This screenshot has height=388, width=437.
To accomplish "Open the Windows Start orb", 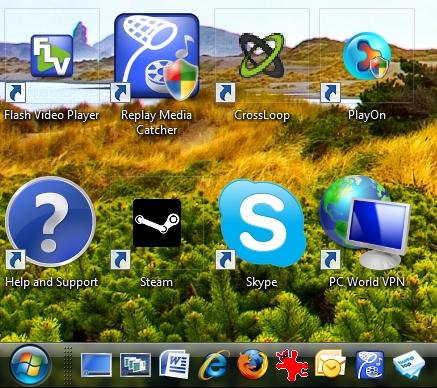I will coord(30,365).
